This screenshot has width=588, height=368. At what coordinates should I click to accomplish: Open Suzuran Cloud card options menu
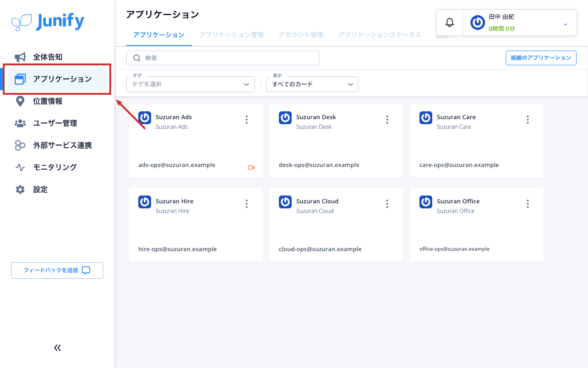pos(387,204)
